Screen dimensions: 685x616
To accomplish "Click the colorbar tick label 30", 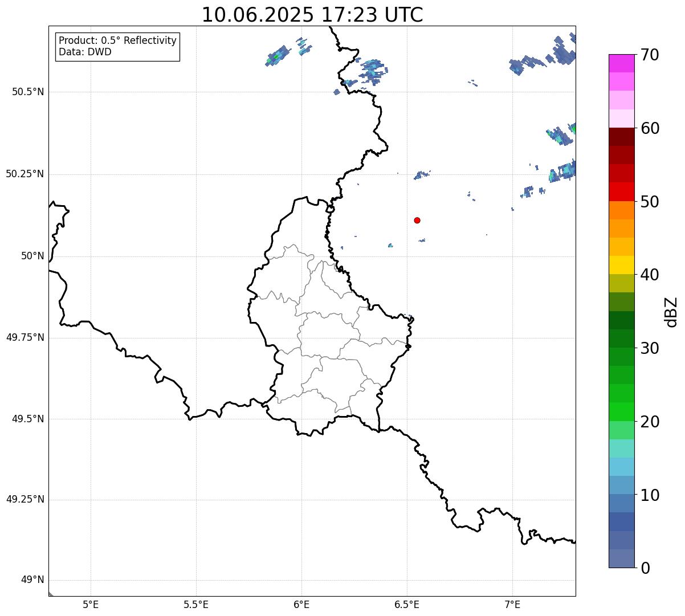I will 650,348.
